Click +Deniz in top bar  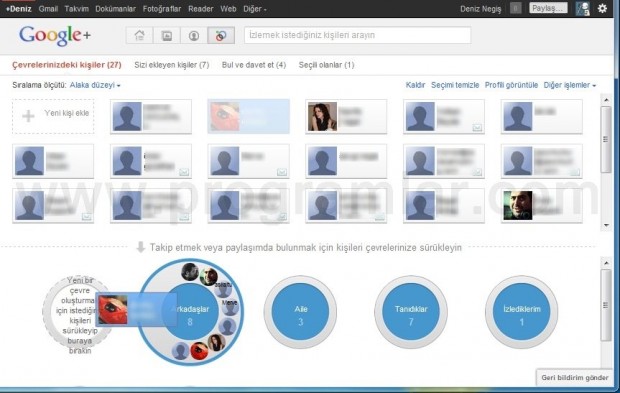pos(18,9)
